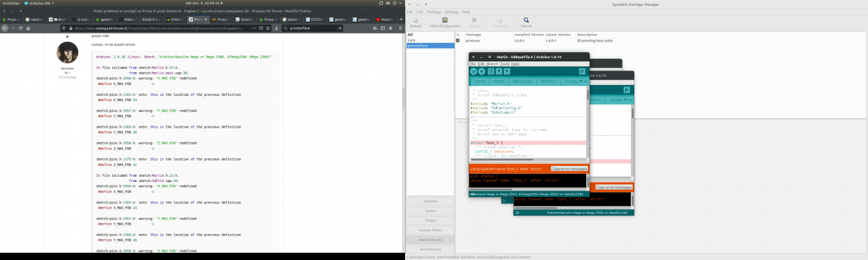The width and height of the screenshot is (868, 260).
Task: Open Firefox hamburger menu
Action: (400, 28)
